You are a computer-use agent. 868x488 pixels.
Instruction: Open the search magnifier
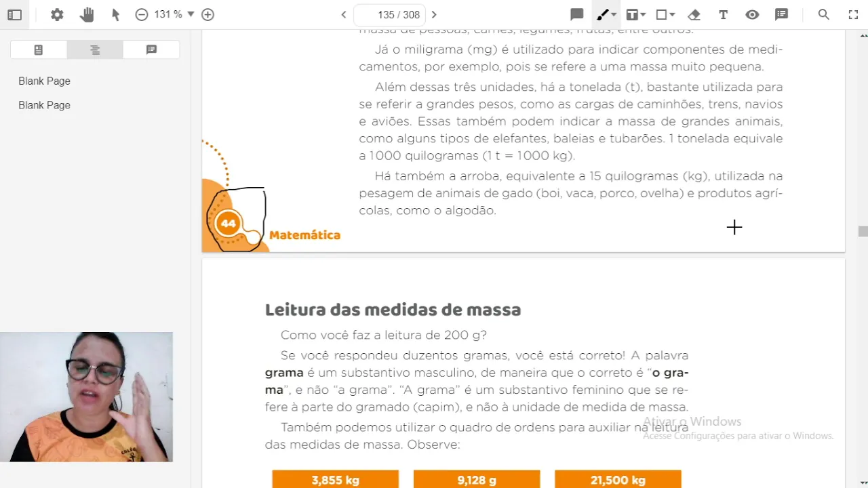[x=823, y=14]
